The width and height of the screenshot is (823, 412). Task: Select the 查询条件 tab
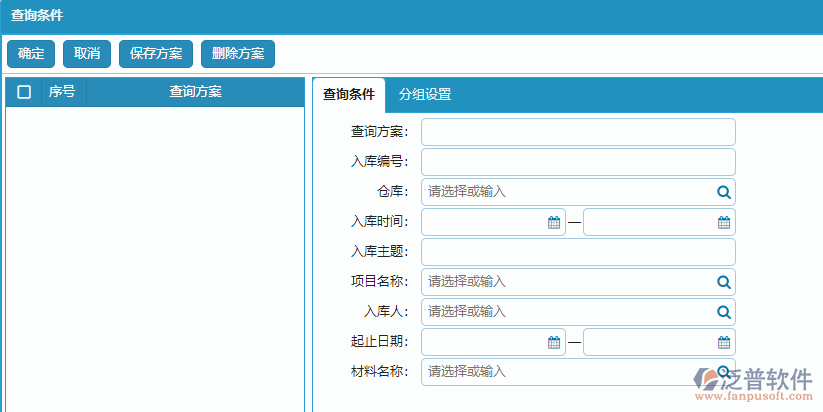(x=348, y=95)
